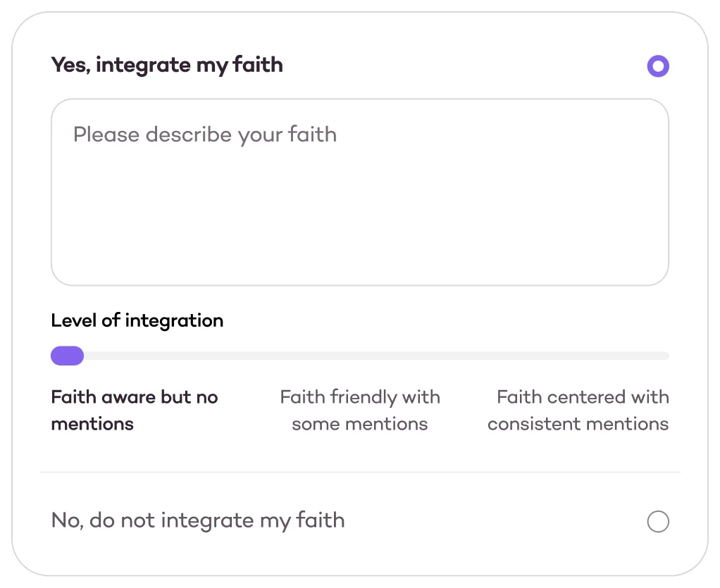The height and width of the screenshot is (588, 720).
Task: Click the "No, do not integrate my faith" text
Action: [x=197, y=520]
